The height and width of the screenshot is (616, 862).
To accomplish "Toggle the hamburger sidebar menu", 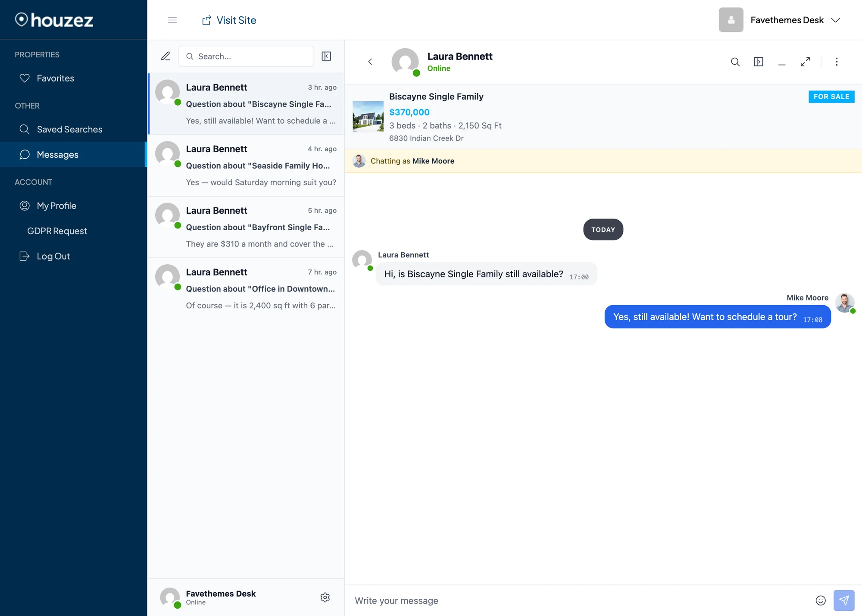I will 172,20.
